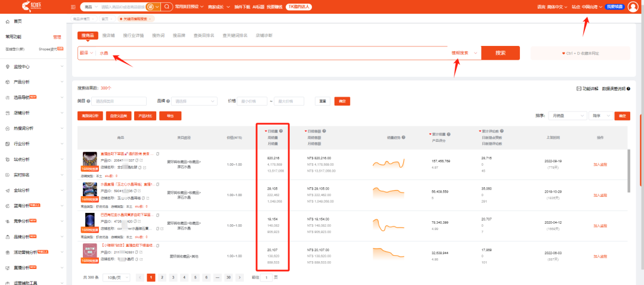Expand 商家成长 dropdown menu

[218, 7]
